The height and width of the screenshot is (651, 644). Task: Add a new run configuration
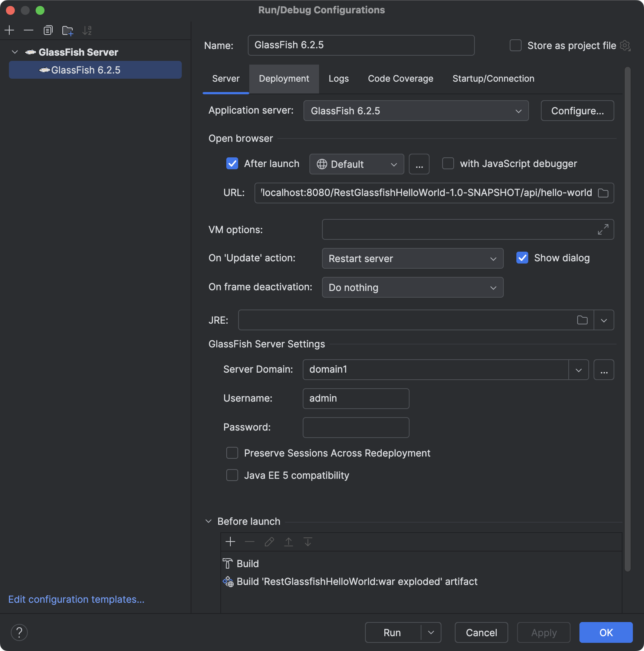point(9,30)
